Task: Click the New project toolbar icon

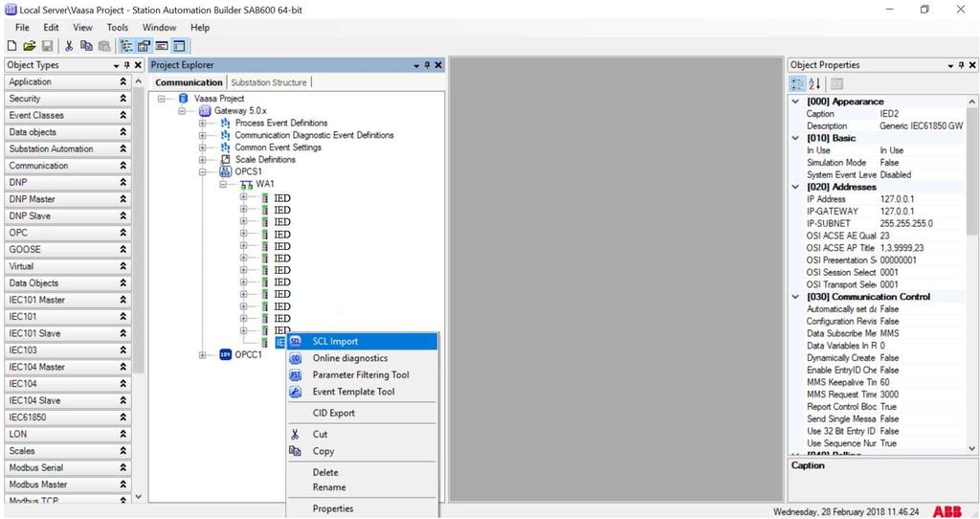Action: point(11,46)
